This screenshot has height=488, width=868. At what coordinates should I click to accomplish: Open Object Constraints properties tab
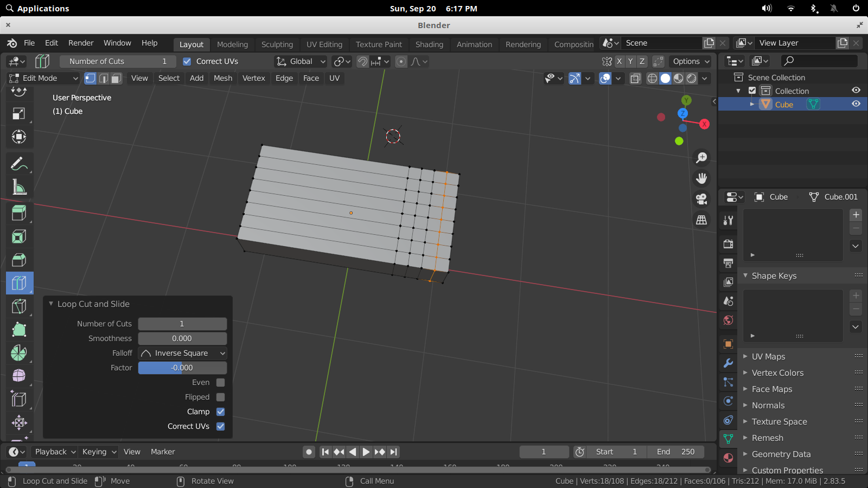(x=728, y=420)
